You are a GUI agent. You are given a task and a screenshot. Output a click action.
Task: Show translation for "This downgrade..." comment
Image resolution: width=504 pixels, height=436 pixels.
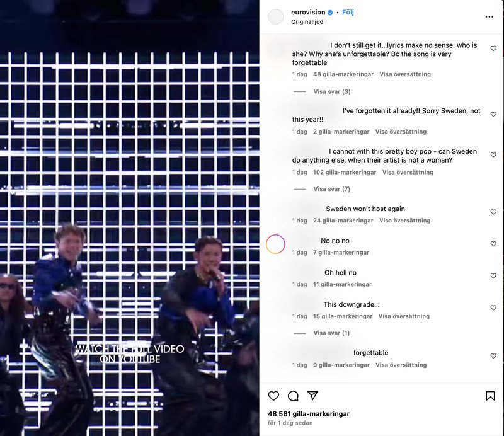coord(404,316)
